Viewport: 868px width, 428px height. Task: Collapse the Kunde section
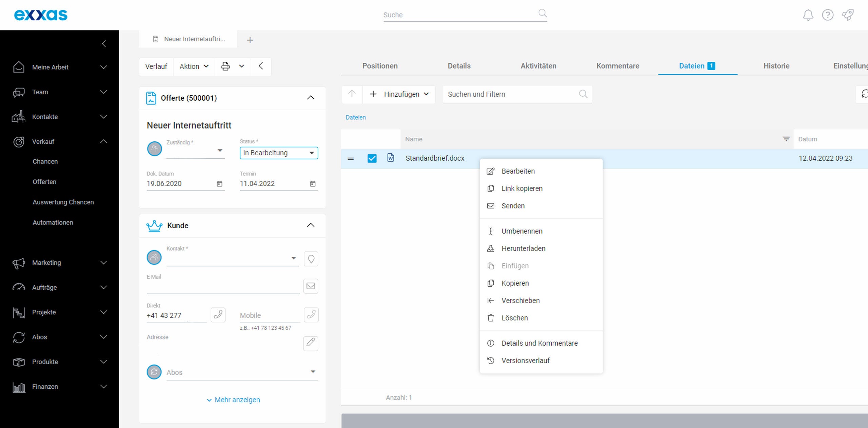point(311,225)
